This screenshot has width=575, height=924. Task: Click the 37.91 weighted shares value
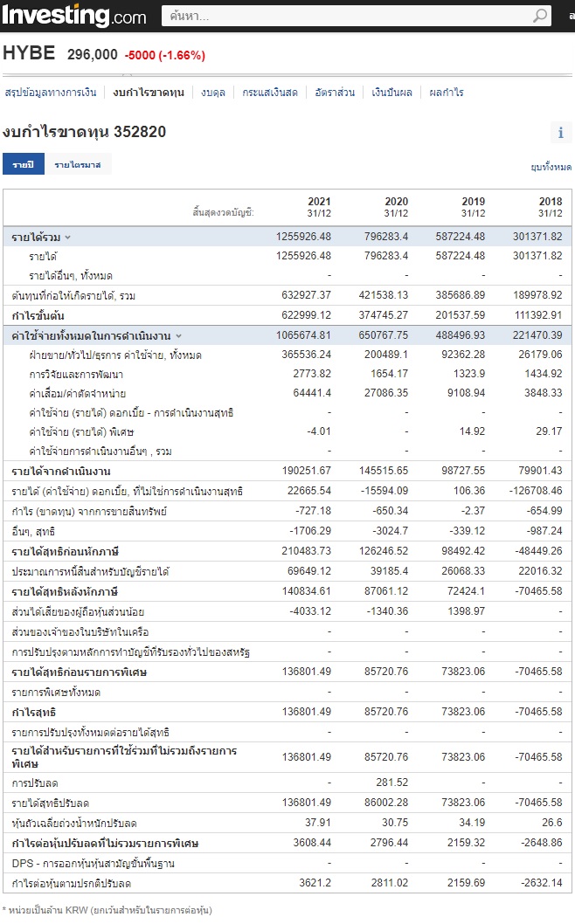click(x=318, y=823)
